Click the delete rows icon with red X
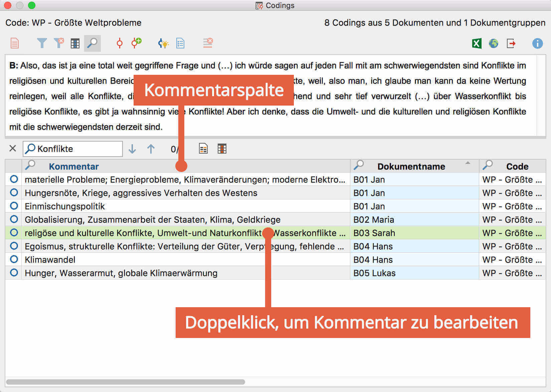Viewport: 551px width, 392px height. pos(208,43)
